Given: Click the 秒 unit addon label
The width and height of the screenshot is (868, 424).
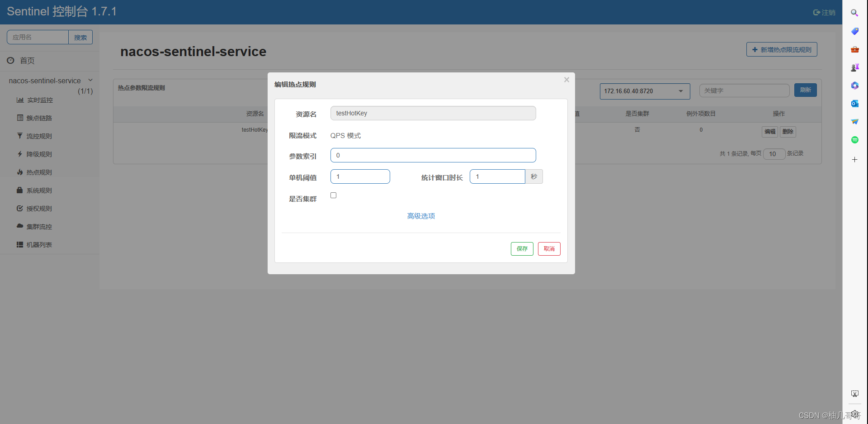Looking at the screenshot, I should click(x=534, y=176).
